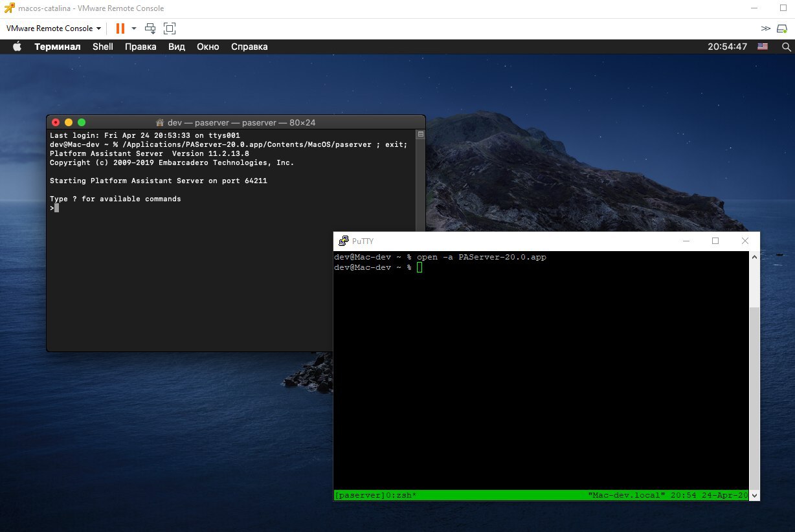Minimize the VMware Remote Console window

[754, 8]
